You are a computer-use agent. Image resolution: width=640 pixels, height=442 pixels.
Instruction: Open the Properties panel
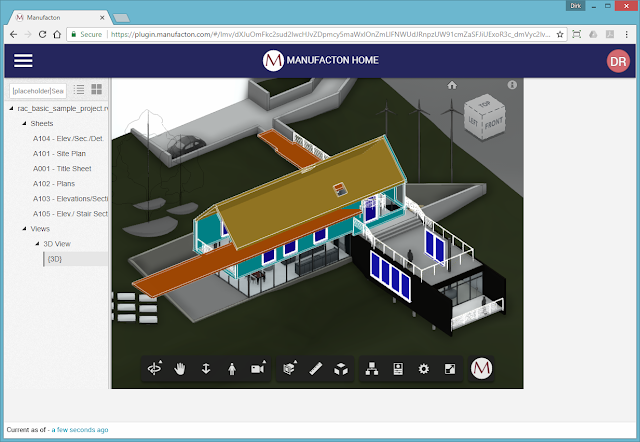pos(398,369)
